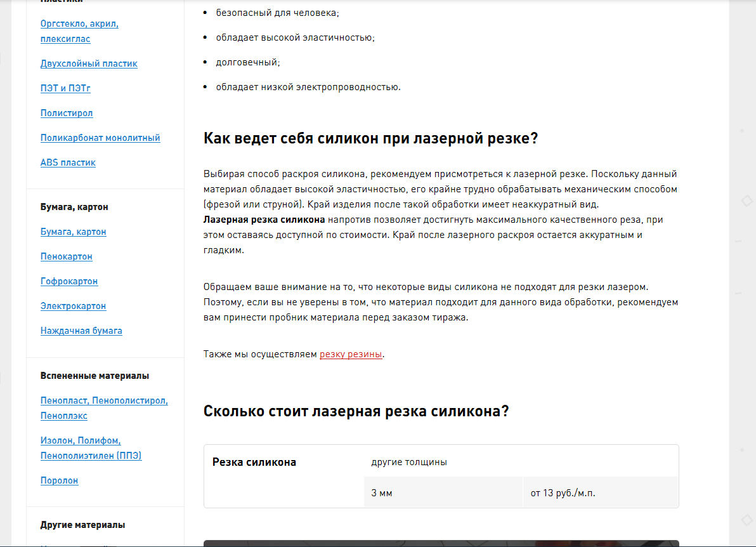Viewport: 756px width, 547px height.
Task: Open the Полистирол material link
Action: tap(67, 113)
